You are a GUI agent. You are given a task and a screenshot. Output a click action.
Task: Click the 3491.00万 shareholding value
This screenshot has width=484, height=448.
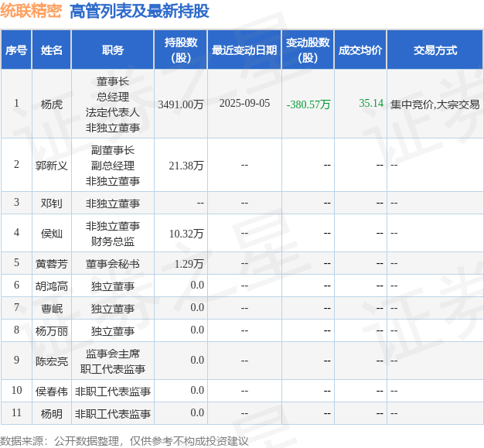point(181,104)
